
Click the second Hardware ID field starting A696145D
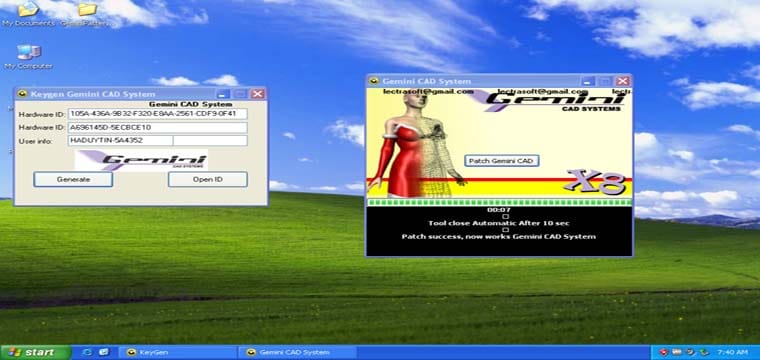tap(158, 127)
